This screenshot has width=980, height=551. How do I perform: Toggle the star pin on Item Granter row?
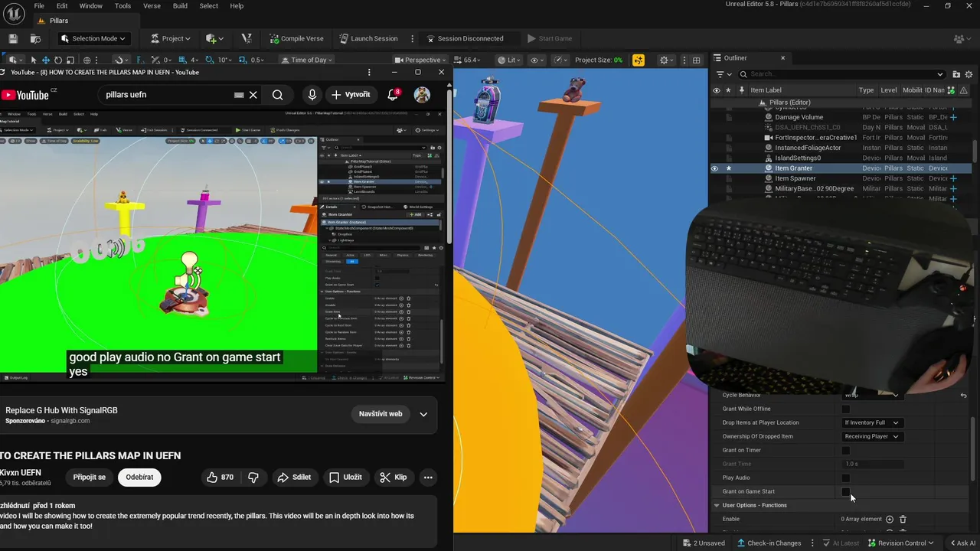(729, 168)
